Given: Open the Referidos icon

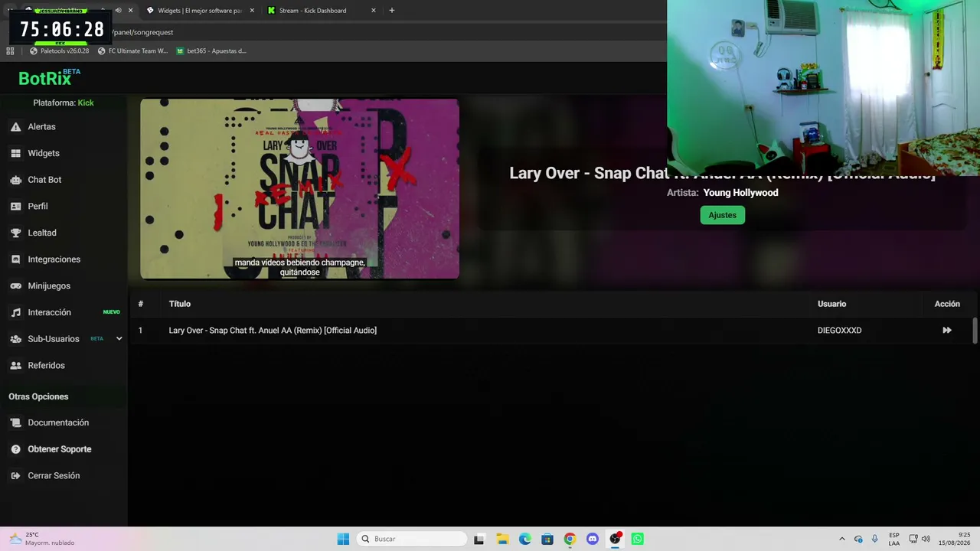Looking at the screenshot, I should tap(15, 366).
